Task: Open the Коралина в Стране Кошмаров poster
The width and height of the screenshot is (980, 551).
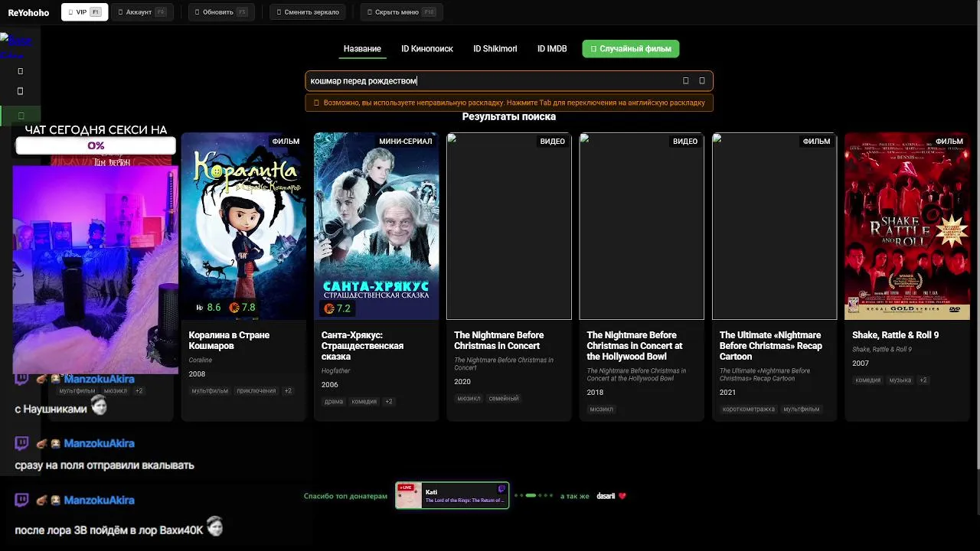Action: tap(243, 226)
